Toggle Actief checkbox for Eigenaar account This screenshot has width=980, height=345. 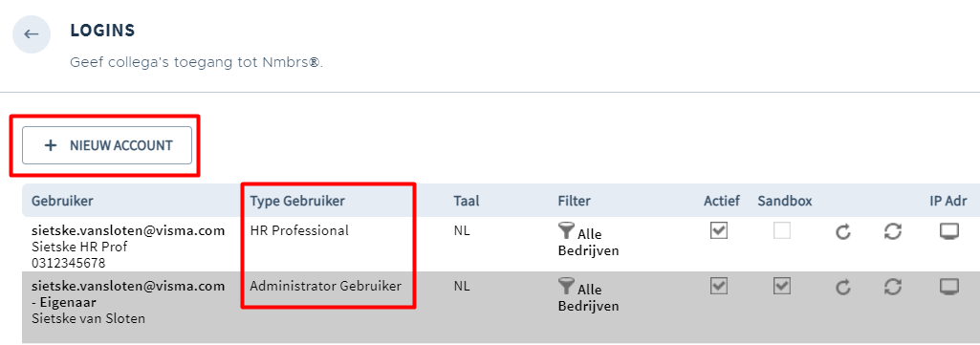pos(719,287)
